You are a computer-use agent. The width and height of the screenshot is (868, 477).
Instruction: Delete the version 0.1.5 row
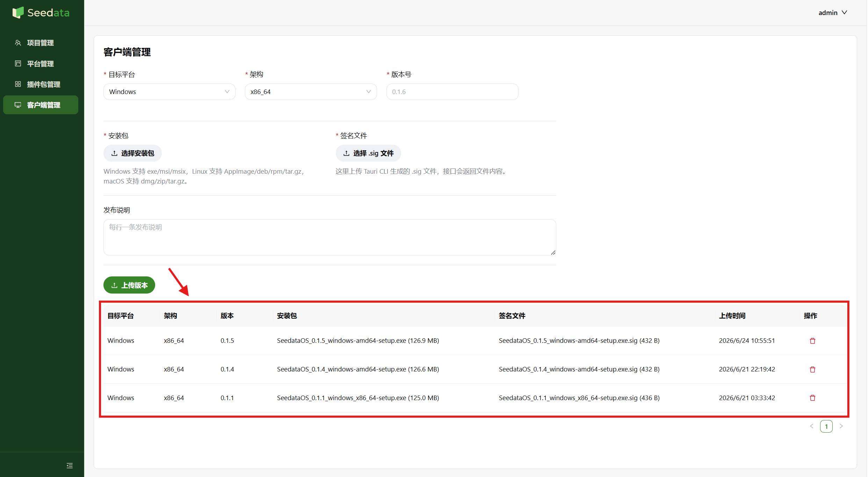(812, 341)
